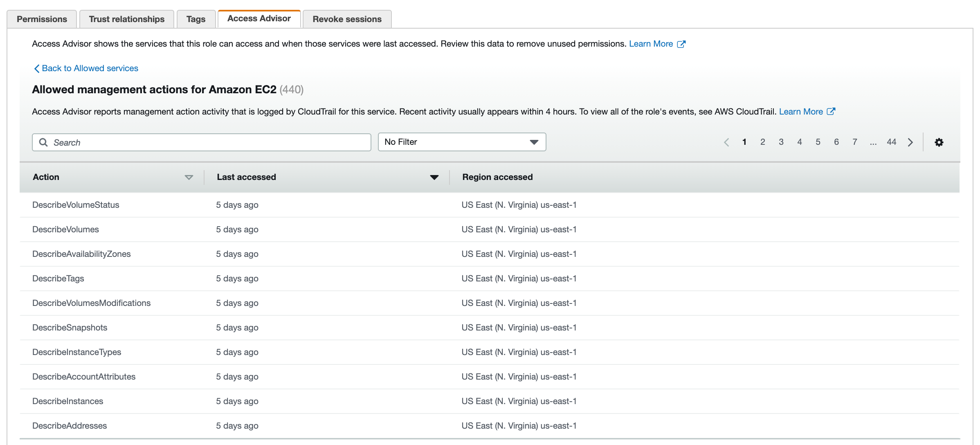Sort table using Last accessed dropdown arrow
The height and width of the screenshot is (445, 980).
tap(434, 178)
